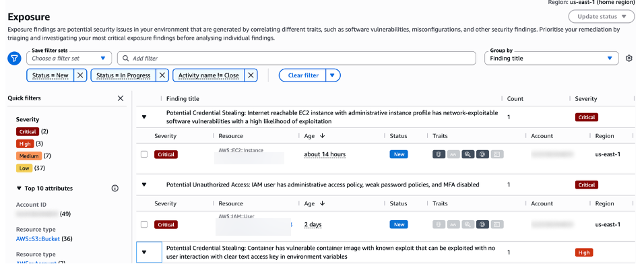644x264 pixels.
Task: Remove the Activity name != Close filter
Action: click(x=251, y=75)
